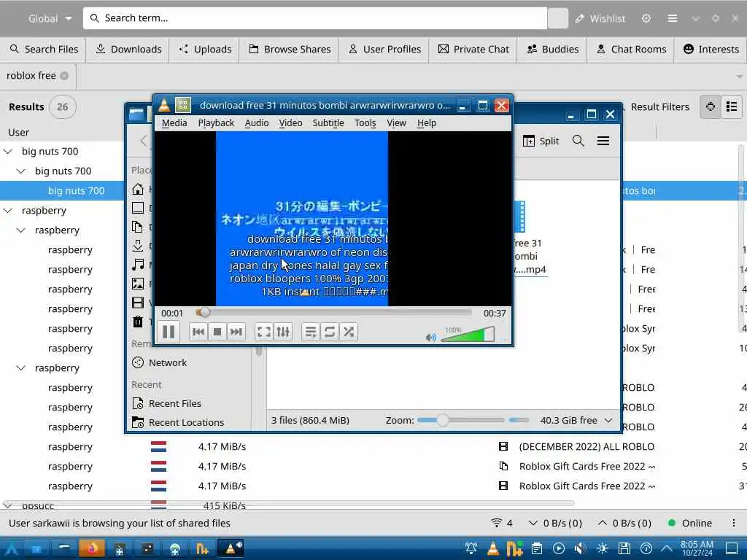The width and height of the screenshot is (747, 560).
Task: Open Nicotine+ settings gear
Action: point(646,18)
